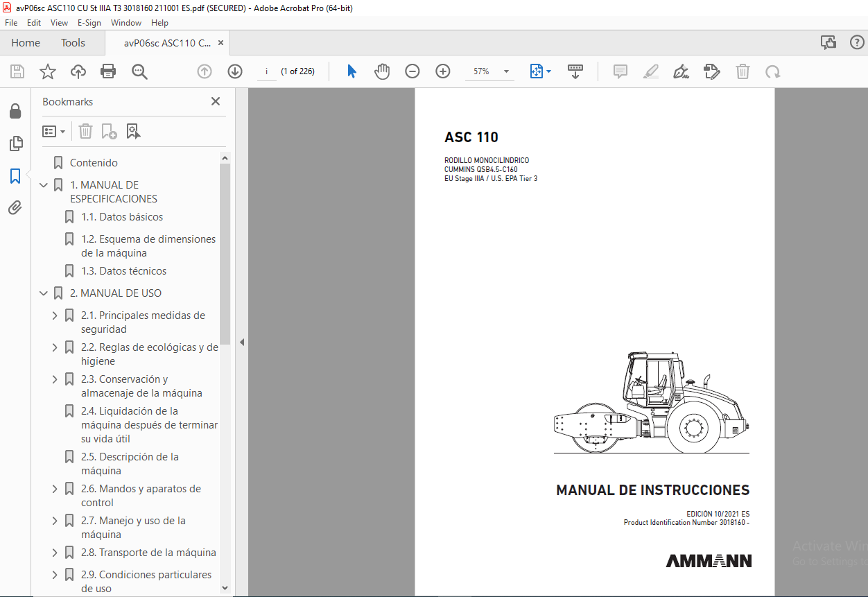Go to next page arrow icon
The image size is (868, 597).
point(235,71)
